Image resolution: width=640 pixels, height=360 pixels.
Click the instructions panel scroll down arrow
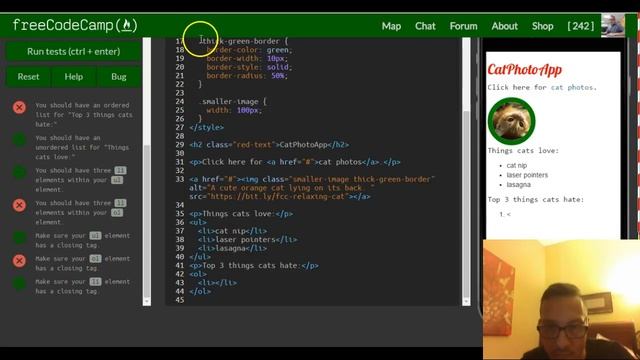tap(147, 302)
